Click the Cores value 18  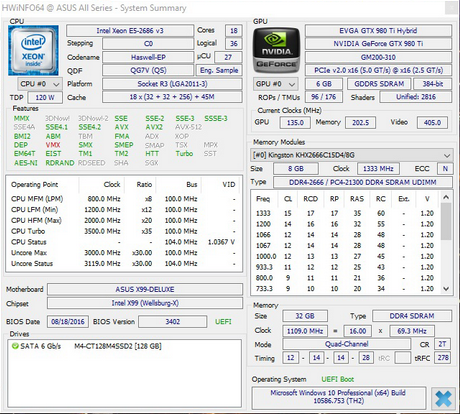coord(234,31)
